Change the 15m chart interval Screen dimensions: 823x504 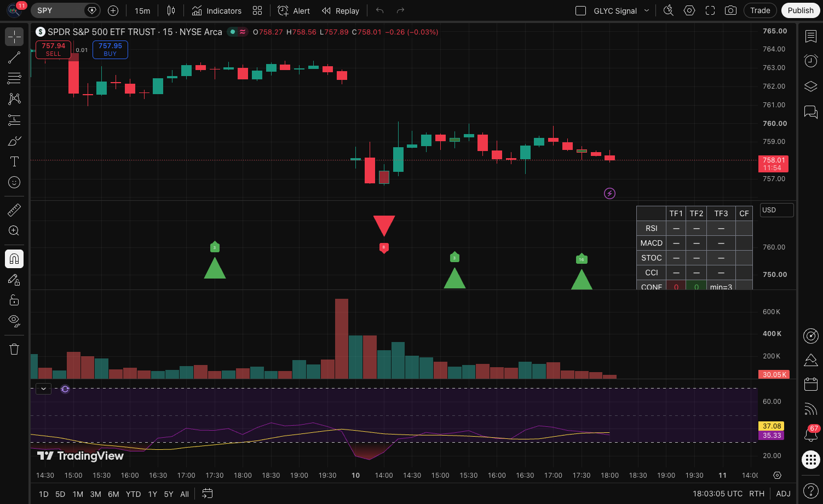tap(142, 10)
